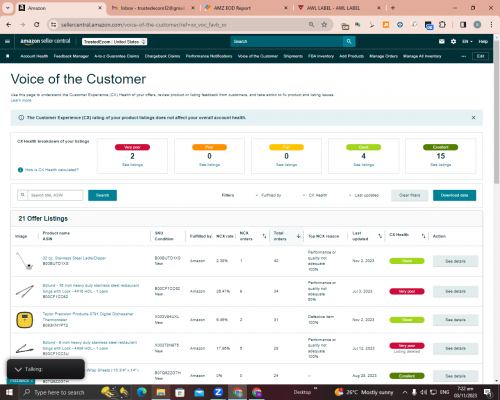Go back with the browser back arrow
Screen dimensions: 500x400
coord(9,25)
